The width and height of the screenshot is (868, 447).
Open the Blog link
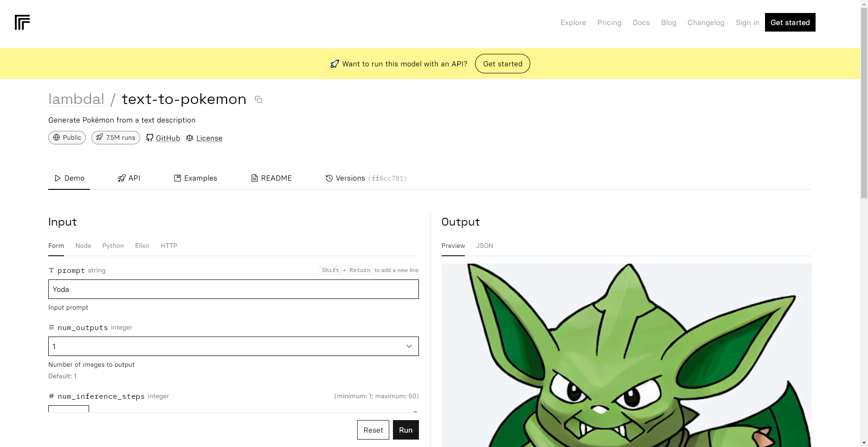[669, 23]
